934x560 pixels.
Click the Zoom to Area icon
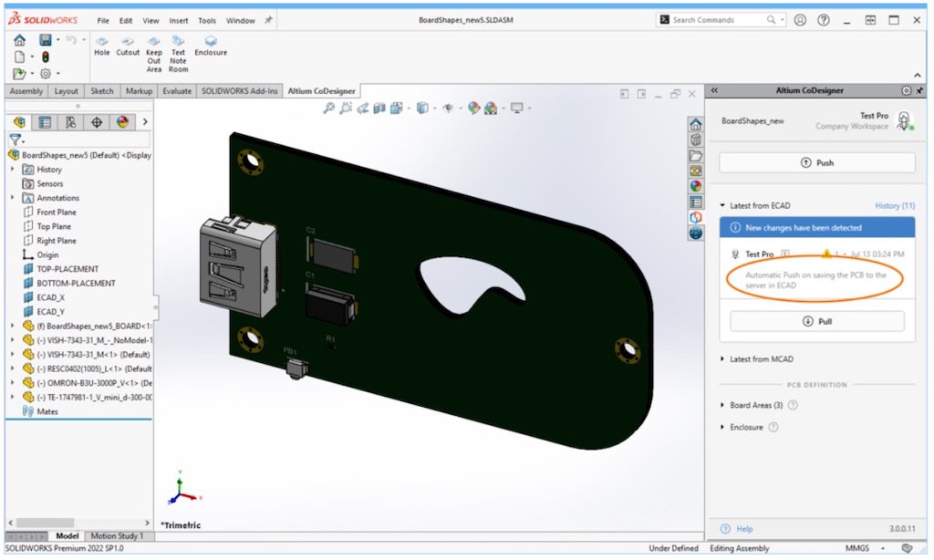point(346,109)
